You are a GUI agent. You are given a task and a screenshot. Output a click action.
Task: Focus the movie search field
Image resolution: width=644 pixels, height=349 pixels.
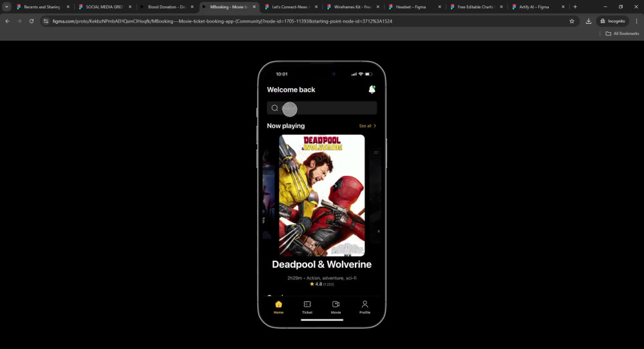coord(322,108)
